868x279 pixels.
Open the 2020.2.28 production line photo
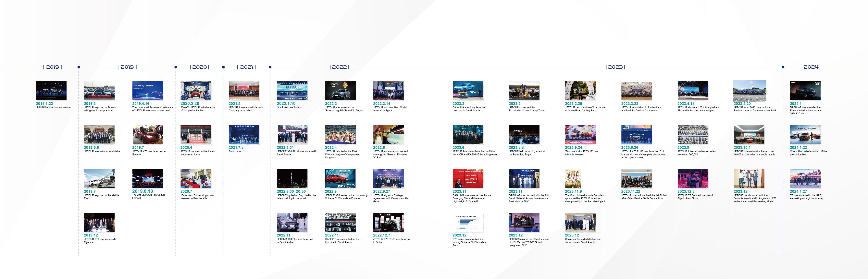click(196, 91)
